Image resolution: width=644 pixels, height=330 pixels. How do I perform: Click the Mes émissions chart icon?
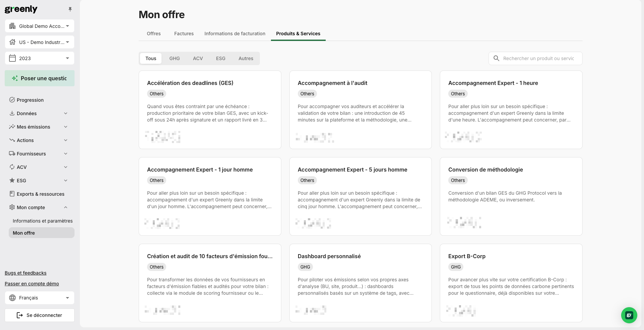pyautogui.click(x=12, y=127)
